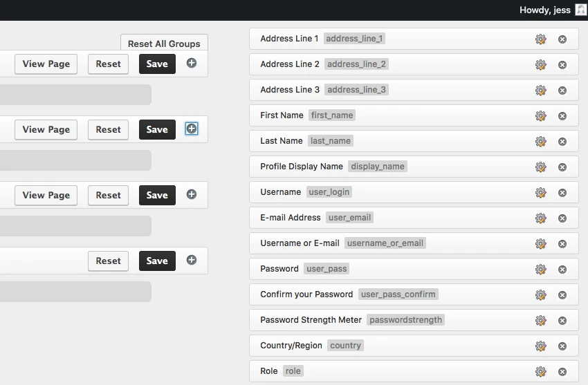
Task: Edit the Role field via gear icon
Action: 540,371
